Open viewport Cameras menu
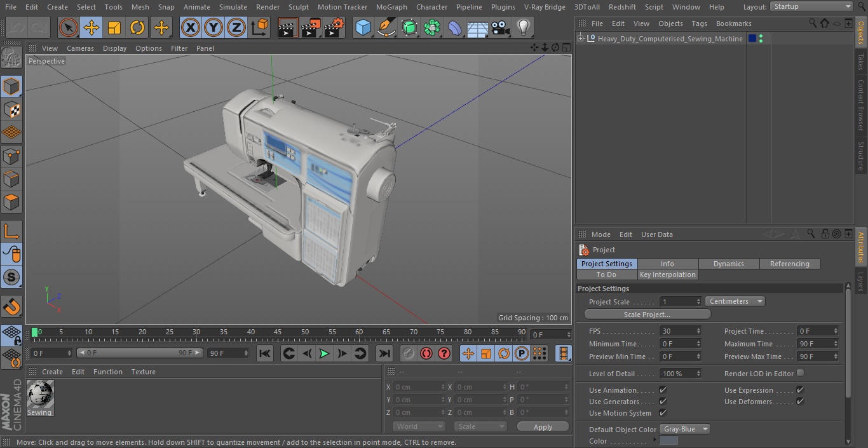Image resolution: width=868 pixels, height=448 pixels. coord(80,48)
